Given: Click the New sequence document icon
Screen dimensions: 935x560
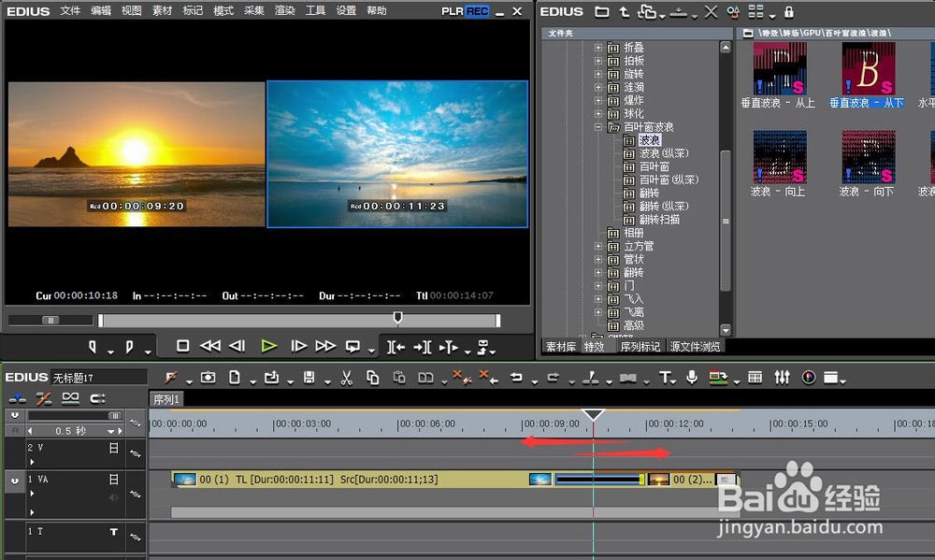Looking at the screenshot, I should point(235,378).
